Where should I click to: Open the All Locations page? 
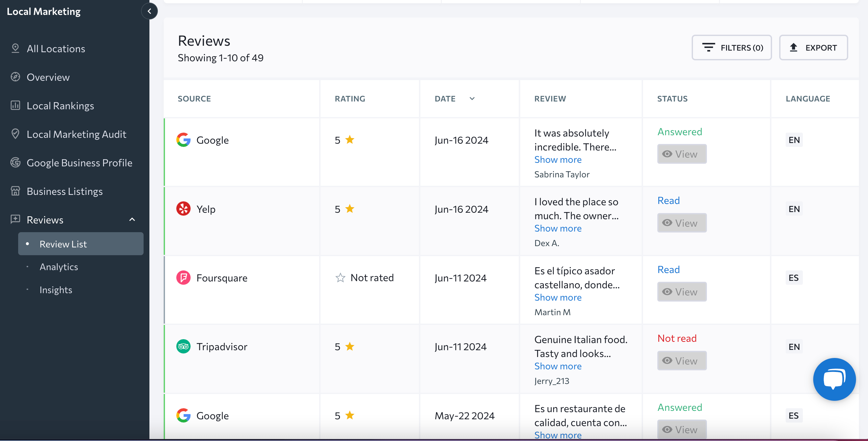[56, 49]
